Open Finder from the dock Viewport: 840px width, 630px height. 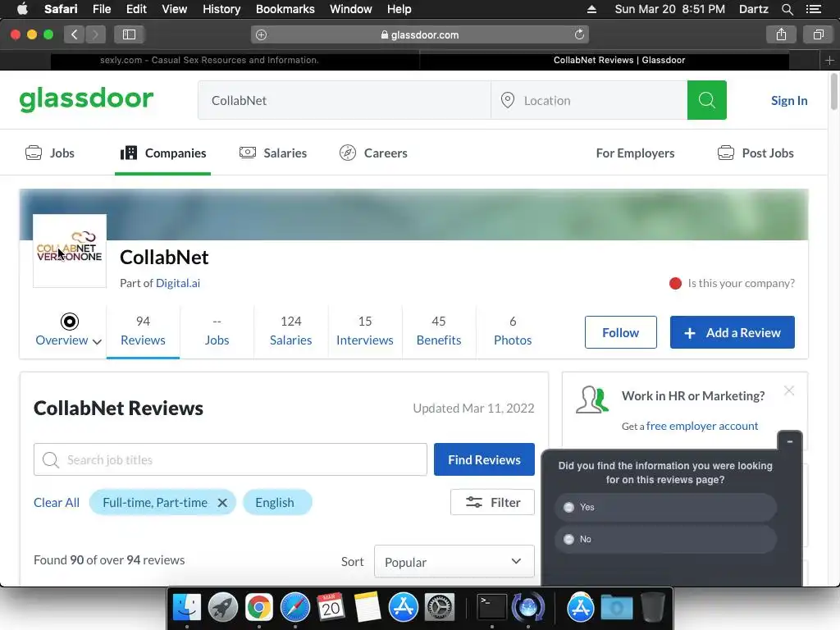(186, 608)
